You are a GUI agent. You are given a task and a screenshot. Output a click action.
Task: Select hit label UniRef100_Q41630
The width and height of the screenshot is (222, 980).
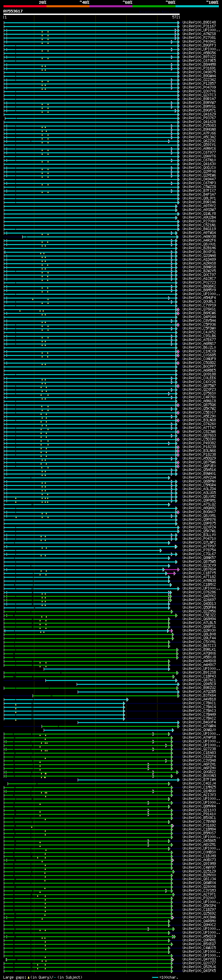coord(199,164)
